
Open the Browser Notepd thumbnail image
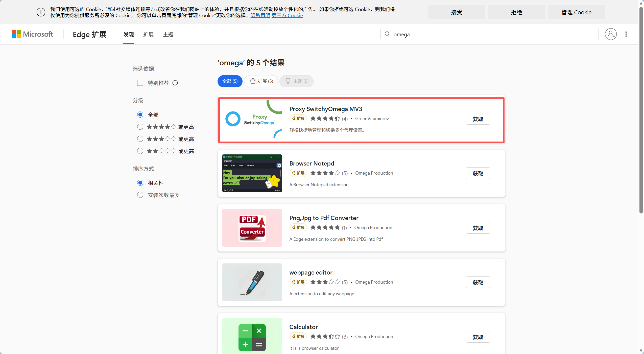[x=252, y=173]
